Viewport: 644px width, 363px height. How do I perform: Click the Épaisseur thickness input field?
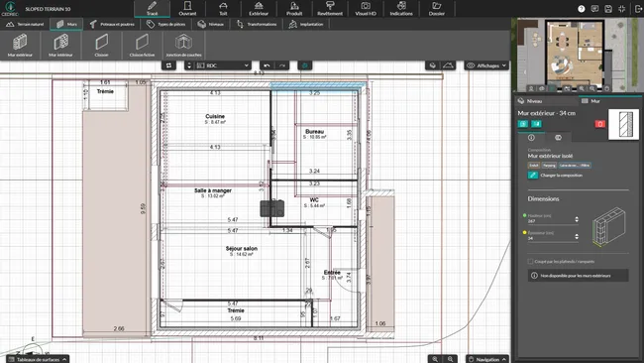point(550,238)
